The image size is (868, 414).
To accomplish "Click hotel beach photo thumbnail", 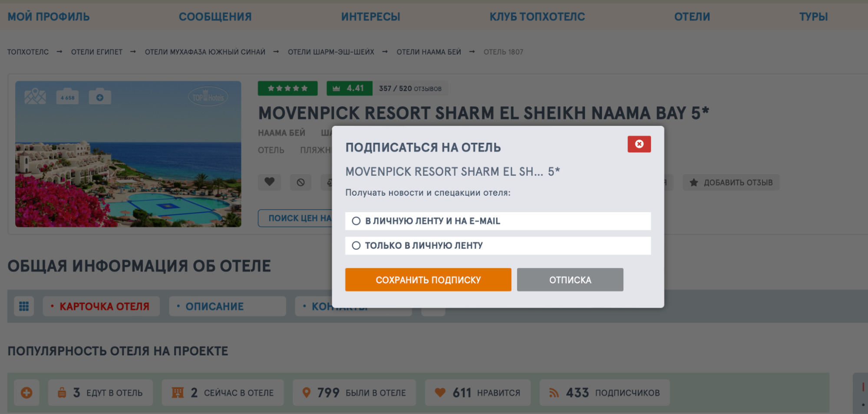I will pos(128,174).
